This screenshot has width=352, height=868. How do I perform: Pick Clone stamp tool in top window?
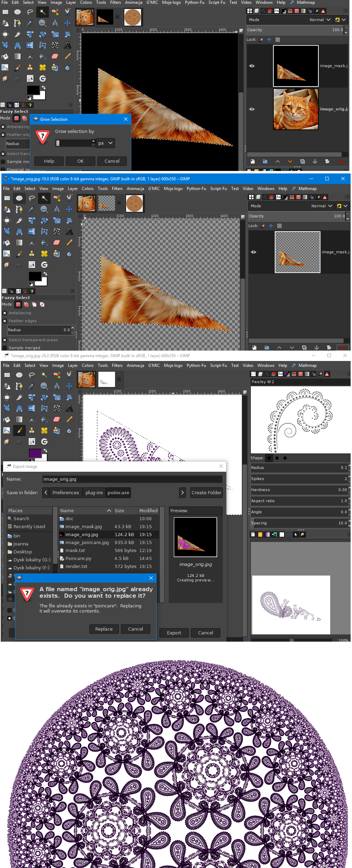tap(30, 67)
